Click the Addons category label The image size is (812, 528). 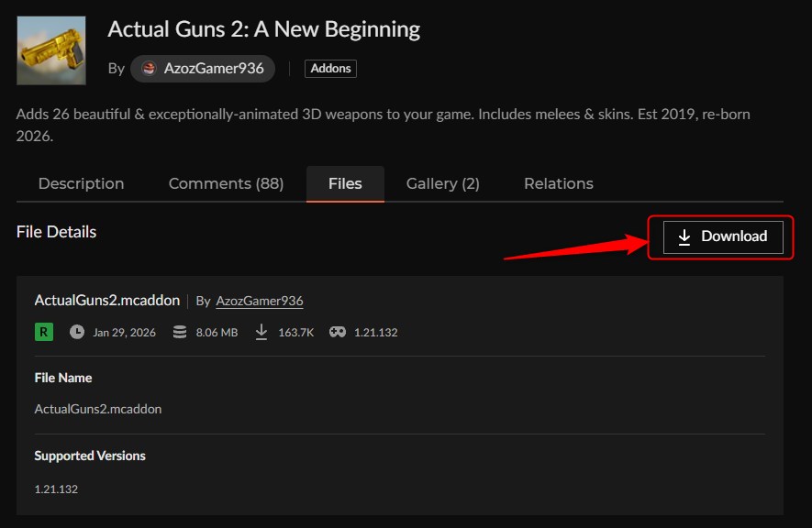(x=330, y=68)
